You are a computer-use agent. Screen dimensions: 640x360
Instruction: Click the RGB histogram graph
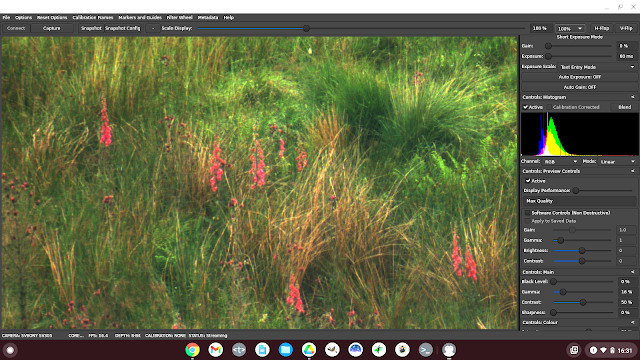click(580, 134)
